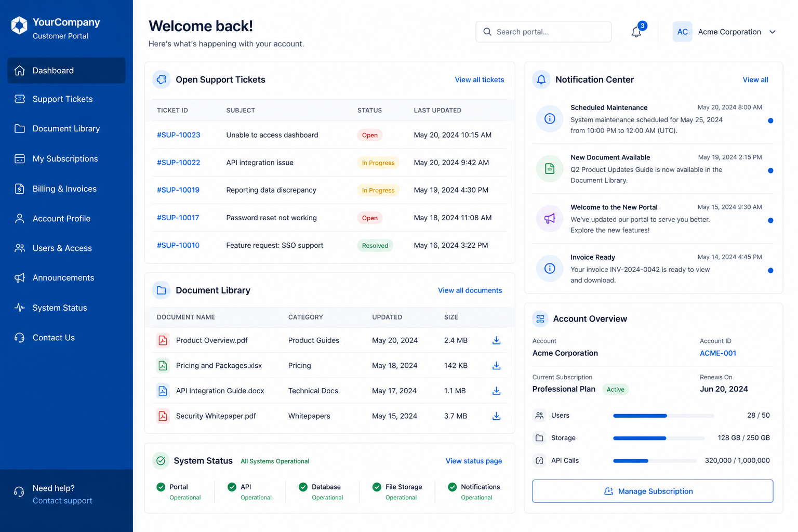This screenshot has height=532, width=798.
Task: Open My Subscriptions sidebar item
Action: tap(66, 159)
